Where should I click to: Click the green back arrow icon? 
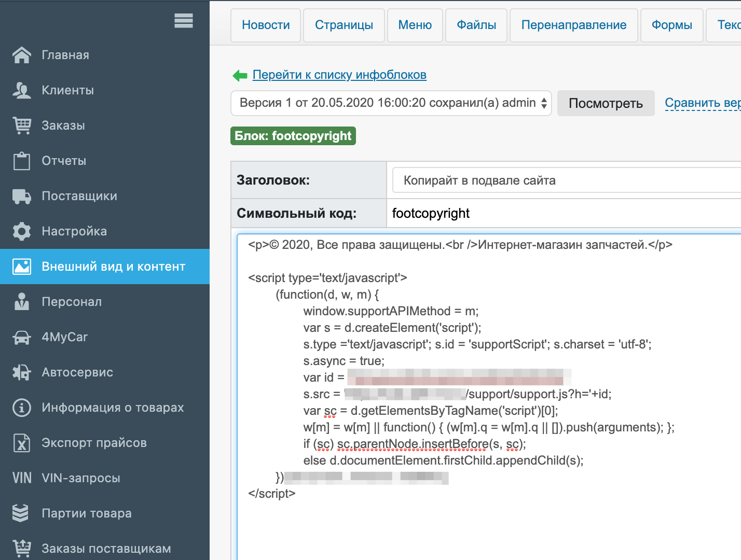[240, 76]
